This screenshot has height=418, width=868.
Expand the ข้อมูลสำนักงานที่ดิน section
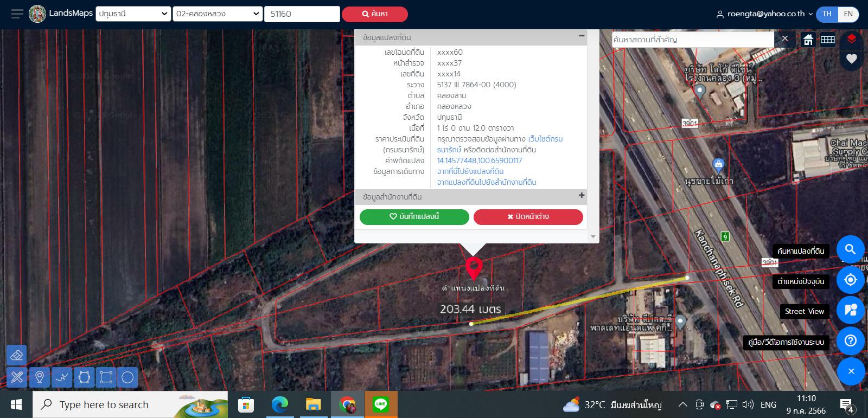581,196
